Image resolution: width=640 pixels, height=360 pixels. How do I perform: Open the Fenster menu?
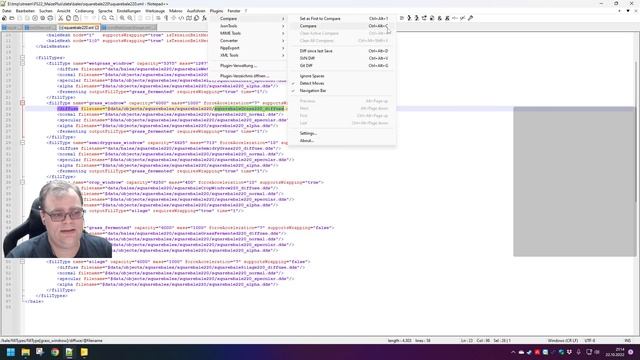click(x=234, y=11)
